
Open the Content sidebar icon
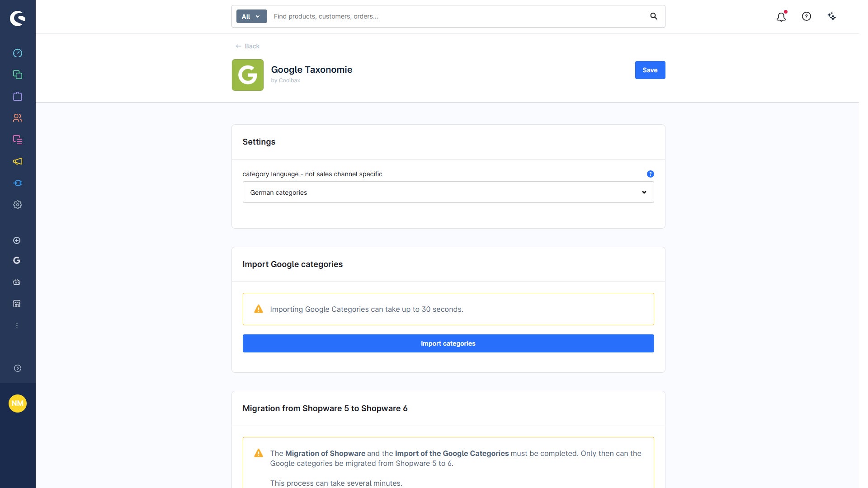(x=18, y=140)
